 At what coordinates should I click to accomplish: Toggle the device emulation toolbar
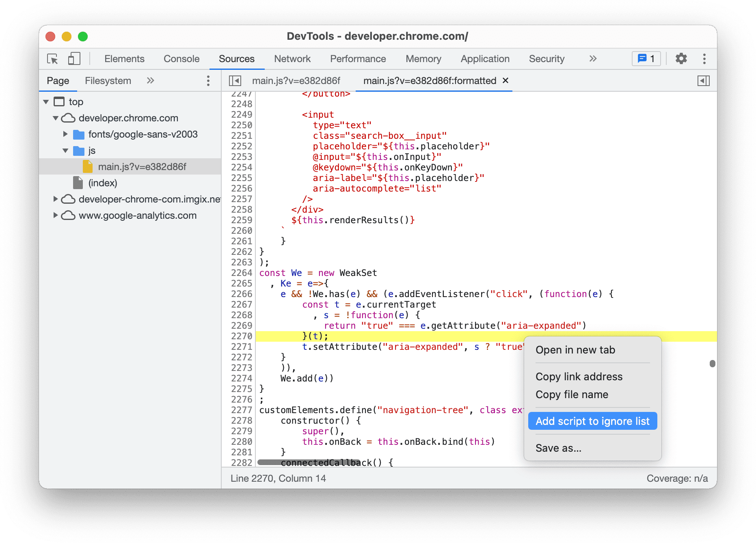click(x=74, y=59)
